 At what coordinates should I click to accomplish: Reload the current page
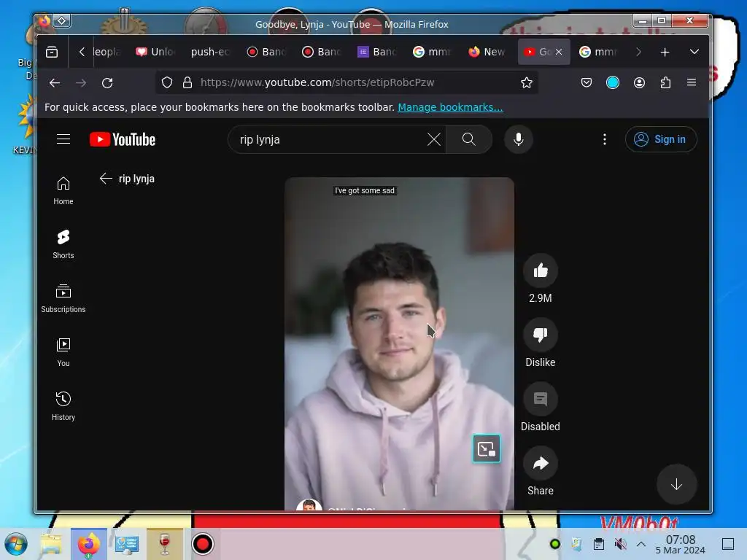pyautogui.click(x=107, y=83)
